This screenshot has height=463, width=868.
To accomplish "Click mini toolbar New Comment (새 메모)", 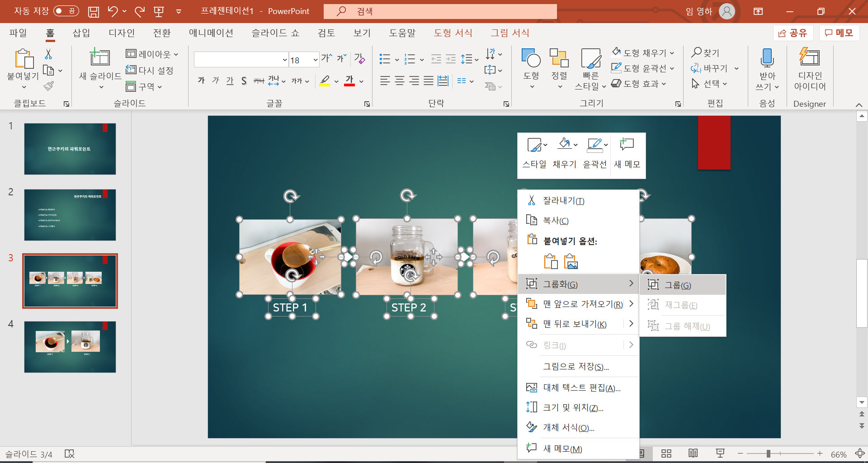I will (x=627, y=153).
